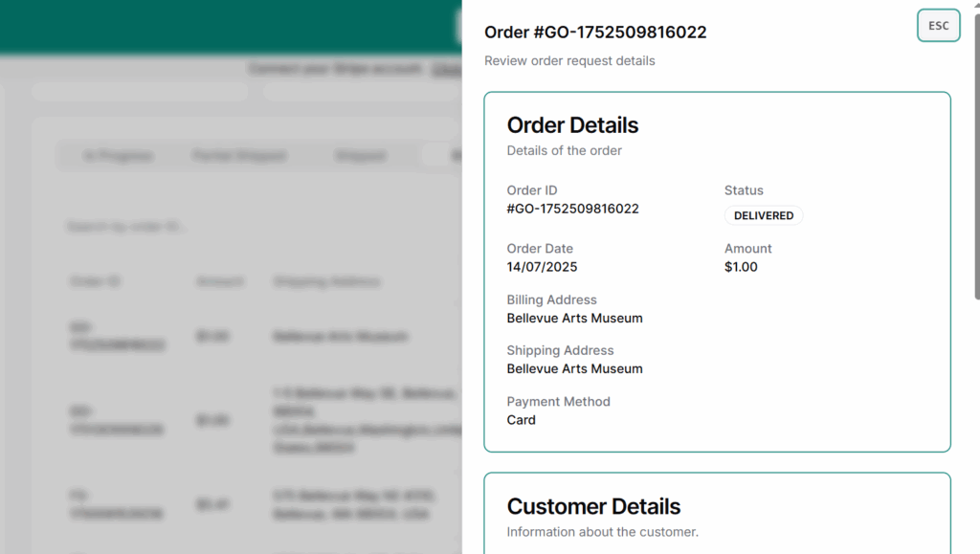Image resolution: width=980 pixels, height=554 pixels.
Task: Click the Customer Details section heading
Action: pyautogui.click(x=593, y=507)
